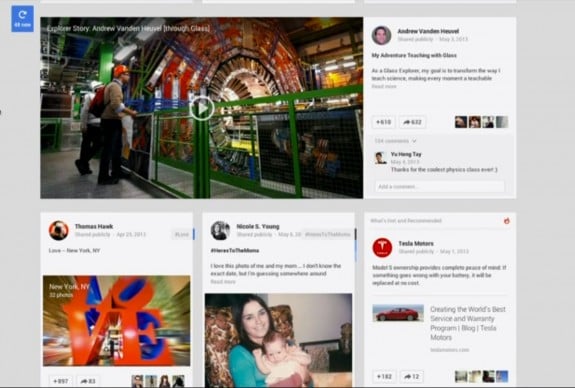The image size is (575, 388).
Task: Click the Add a comment field
Action: pyautogui.click(x=440, y=187)
